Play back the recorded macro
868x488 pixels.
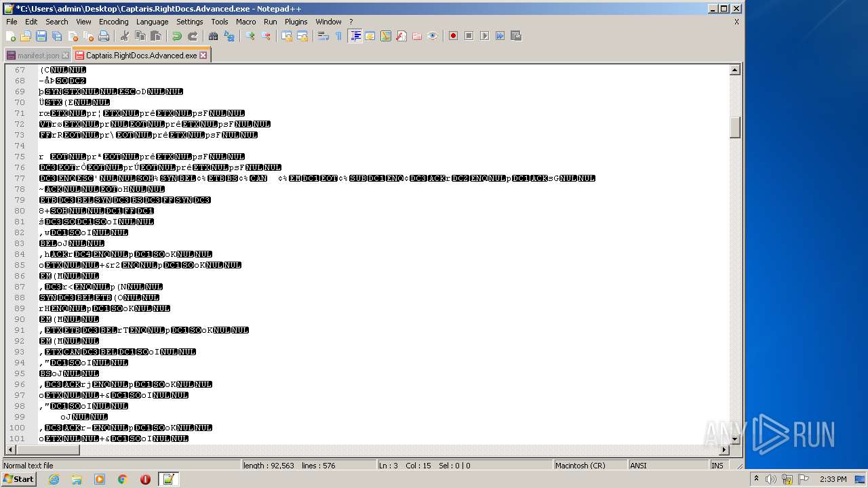[x=484, y=36]
